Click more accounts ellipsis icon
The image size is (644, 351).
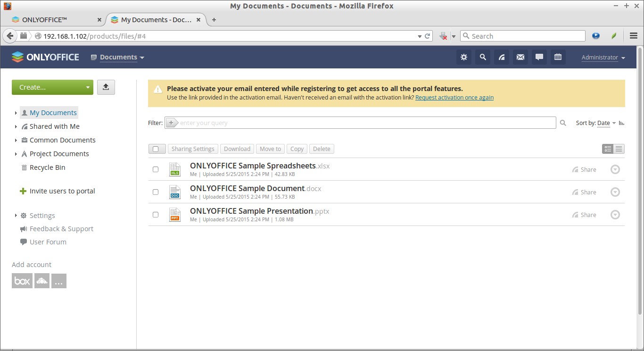[x=59, y=281]
